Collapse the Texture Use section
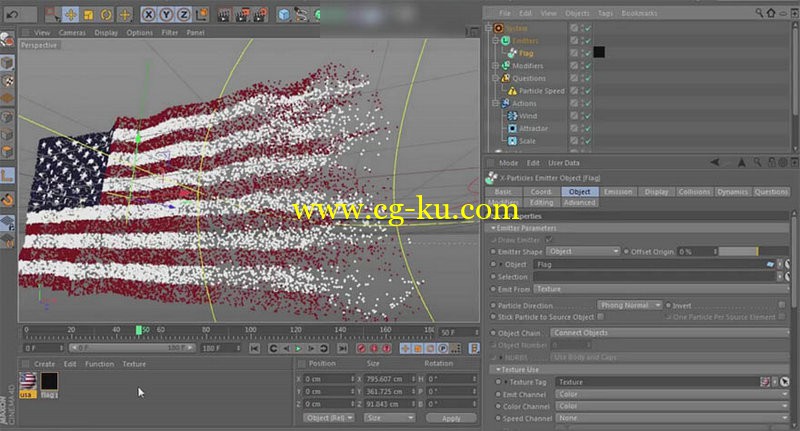This screenshot has height=431, width=800. pyautogui.click(x=498, y=369)
